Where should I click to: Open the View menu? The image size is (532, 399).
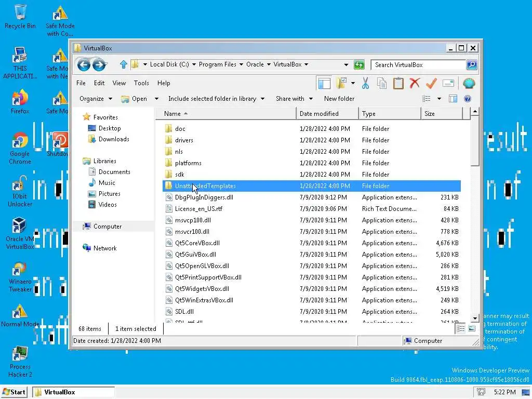[x=119, y=83]
